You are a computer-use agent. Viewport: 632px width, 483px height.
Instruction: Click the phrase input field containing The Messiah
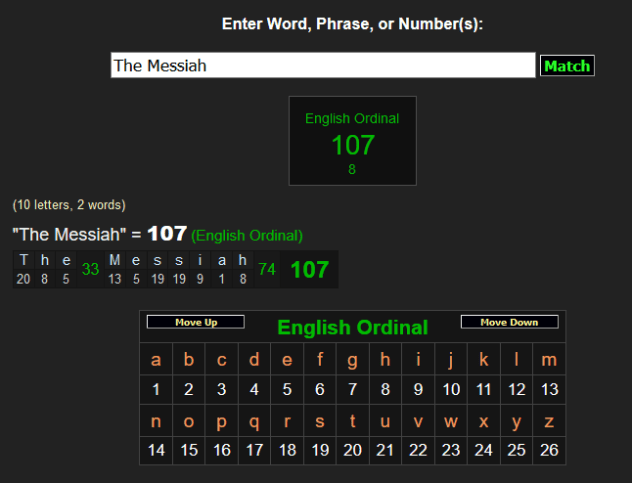(x=322, y=66)
